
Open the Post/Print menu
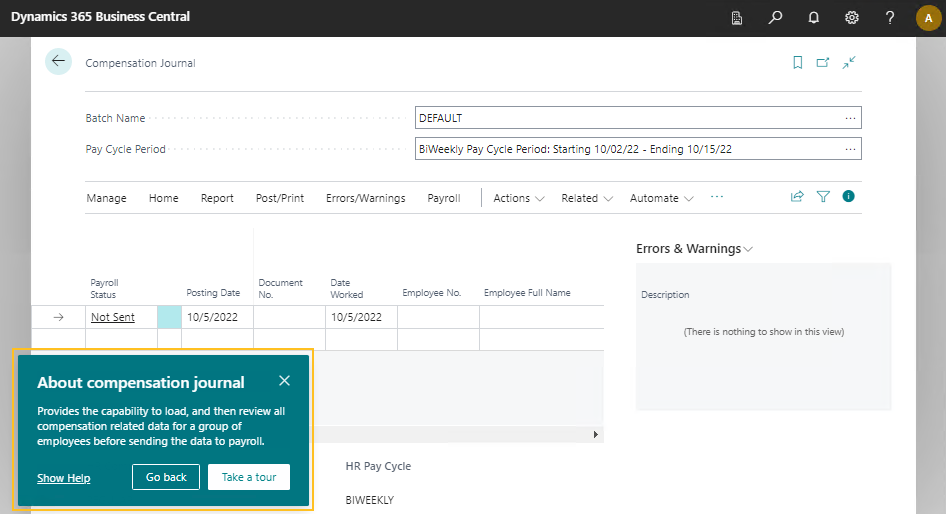tap(280, 198)
